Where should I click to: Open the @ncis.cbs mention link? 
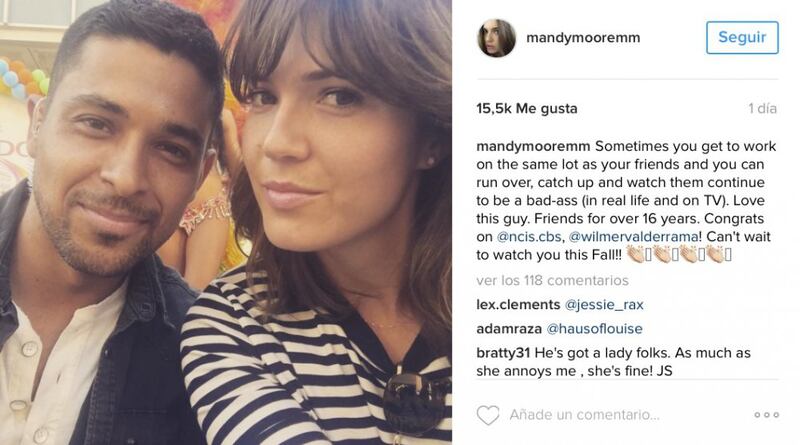(529, 237)
